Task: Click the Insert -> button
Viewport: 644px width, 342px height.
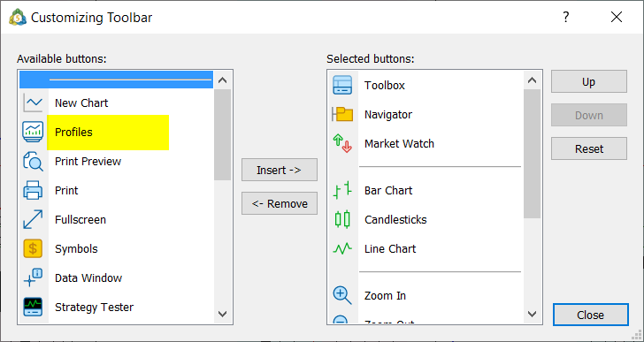Action: [x=280, y=170]
